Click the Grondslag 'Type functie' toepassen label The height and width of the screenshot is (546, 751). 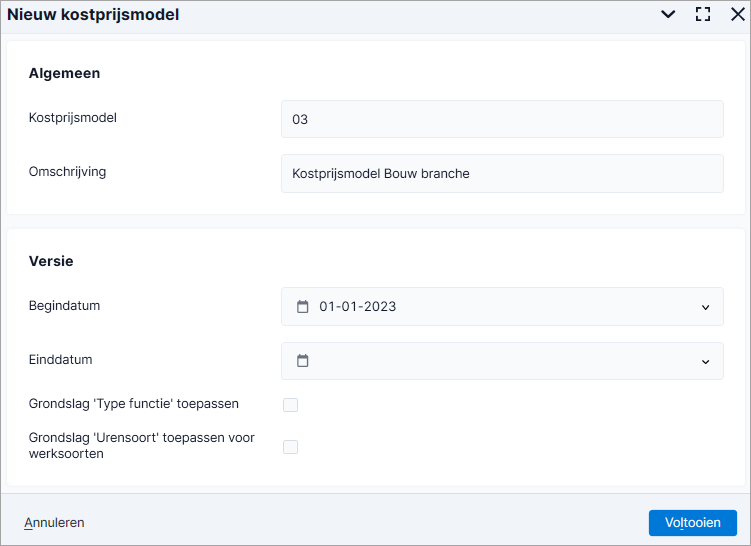point(134,404)
